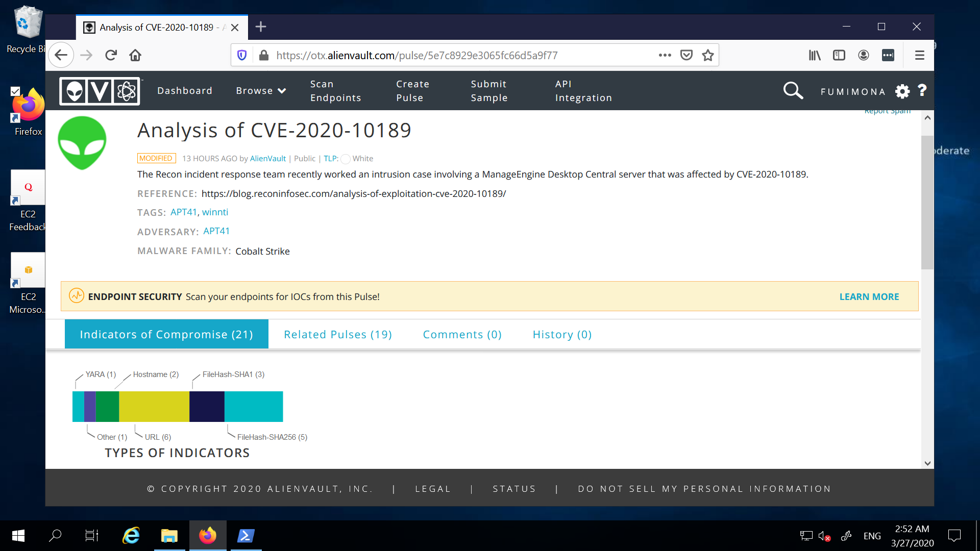The image size is (980, 551).
Task: Click scrollbar up arrow
Action: (927, 118)
